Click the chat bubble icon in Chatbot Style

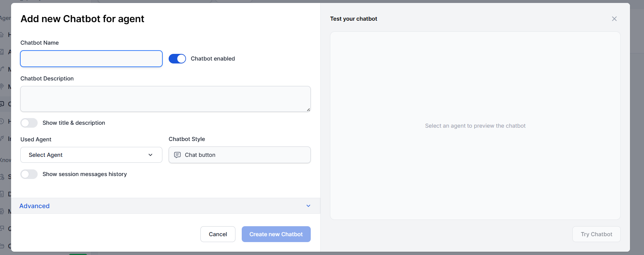tap(178, 155)
